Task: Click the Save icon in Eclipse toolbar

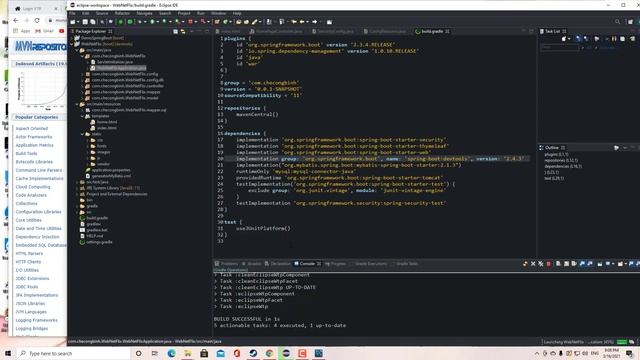Action: 85,22
